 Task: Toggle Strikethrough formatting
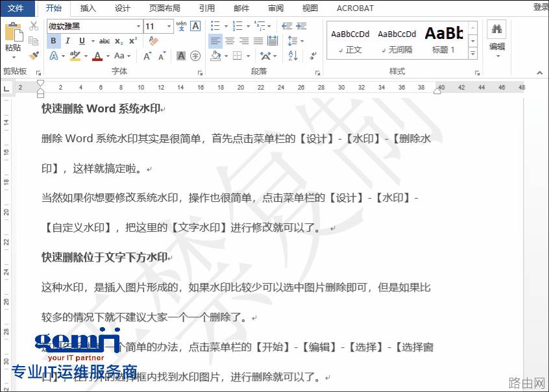click(x=104, y=41)
